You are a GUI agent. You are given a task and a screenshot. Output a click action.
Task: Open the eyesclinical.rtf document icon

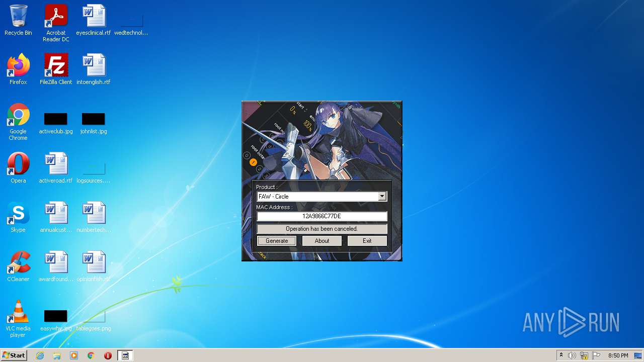(94, 20)
